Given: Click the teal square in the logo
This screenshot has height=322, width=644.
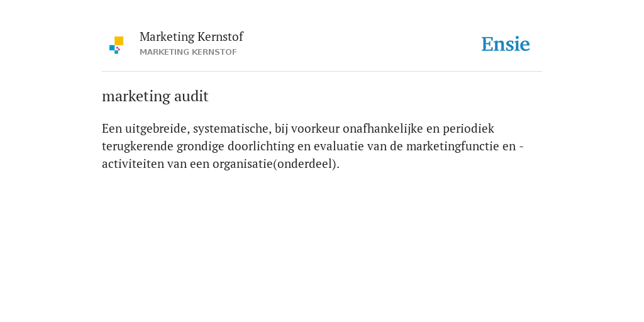Looking at the screenshot, I should pos(116,52).
